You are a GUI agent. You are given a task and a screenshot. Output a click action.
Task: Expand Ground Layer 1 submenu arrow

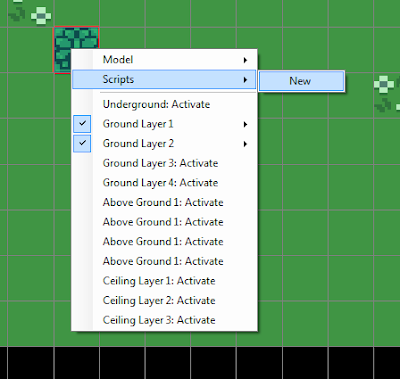coord(245,124)
